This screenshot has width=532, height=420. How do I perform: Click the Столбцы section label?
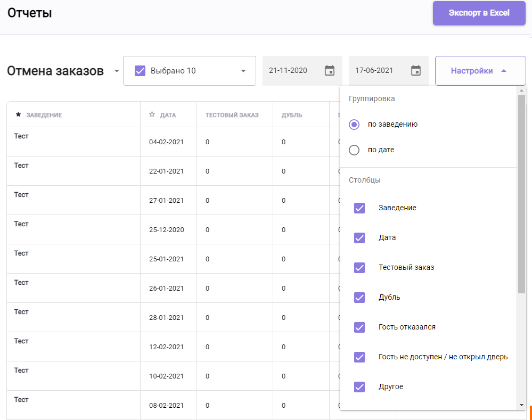point(365,180)
